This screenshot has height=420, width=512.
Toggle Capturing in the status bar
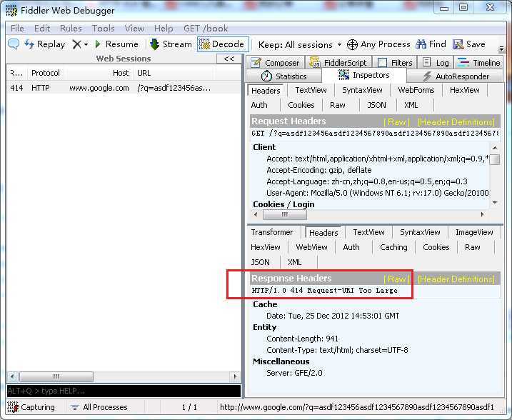31,407
